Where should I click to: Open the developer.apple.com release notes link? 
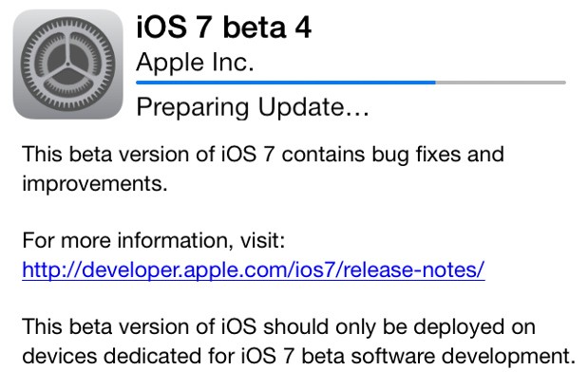click(253, 269)
